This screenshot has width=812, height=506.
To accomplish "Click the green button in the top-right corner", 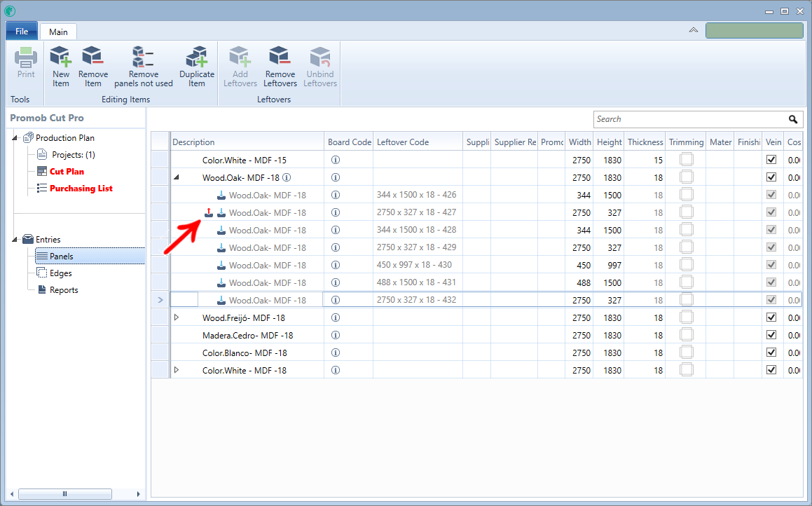I will click(754, 30).
